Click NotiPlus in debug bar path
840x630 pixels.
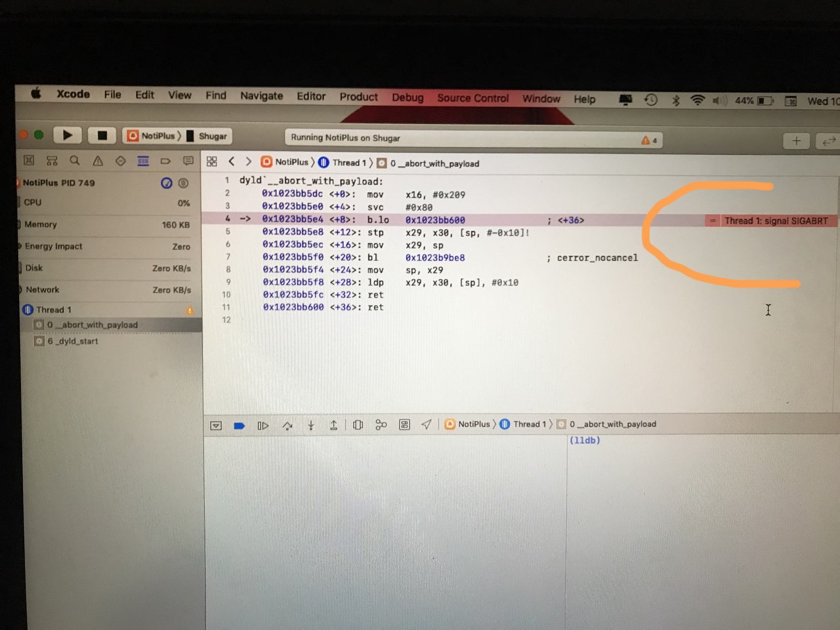tap(467, 424)
